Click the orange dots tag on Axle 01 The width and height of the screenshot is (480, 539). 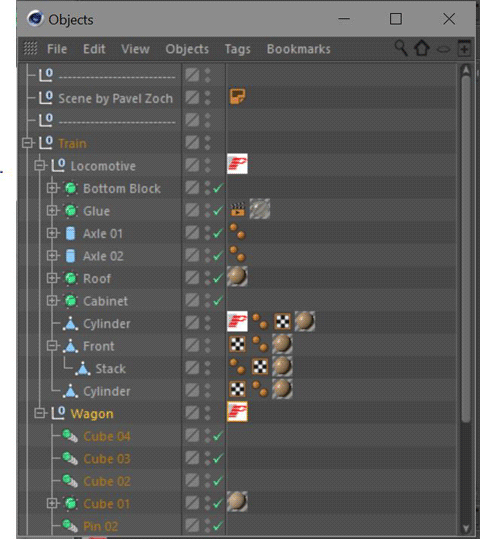(237, 231)
